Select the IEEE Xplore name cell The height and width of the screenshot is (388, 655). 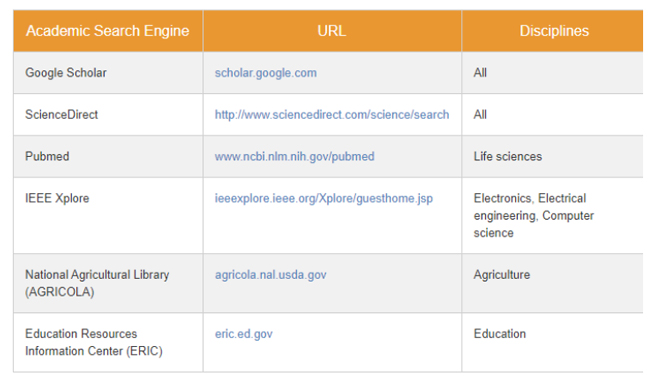pos(108,215)
